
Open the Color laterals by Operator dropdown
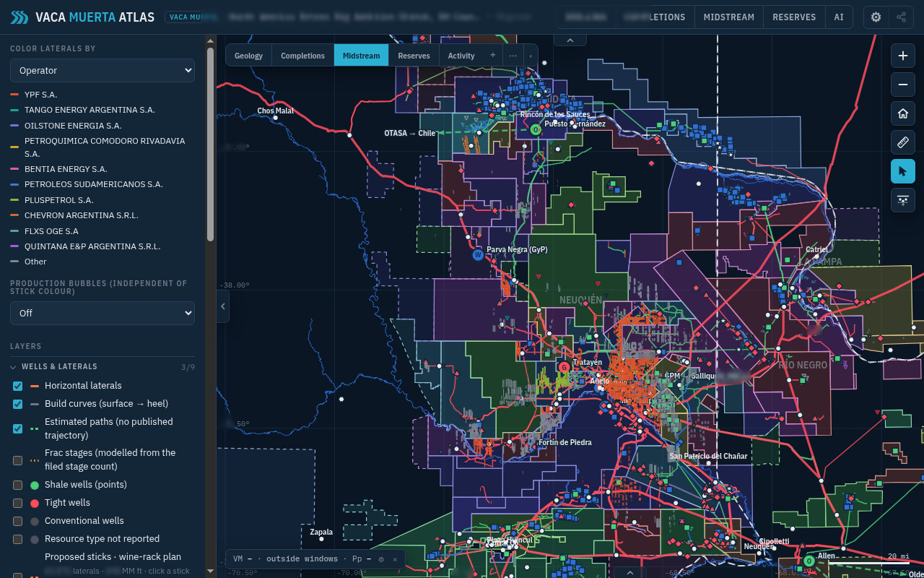103,70
